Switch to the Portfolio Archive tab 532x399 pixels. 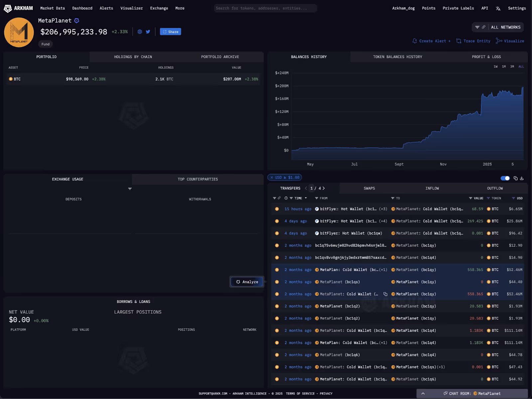pyautogui.click(x=220, y=57)
